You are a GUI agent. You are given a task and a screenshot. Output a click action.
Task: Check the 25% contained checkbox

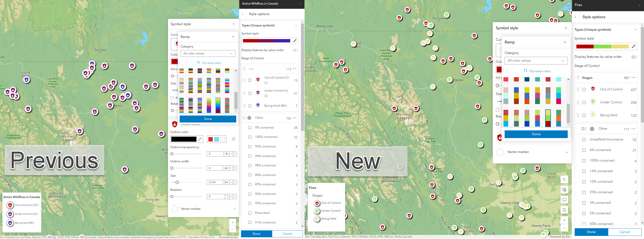(584, 192)
